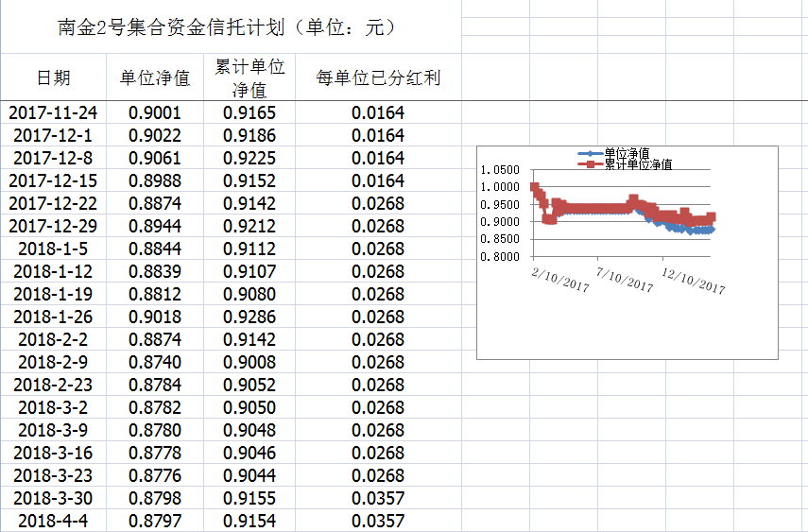This screenshot has width=808, height=532.
Task: Click the 7/10/2017 chart date label
Action: point(625,280)
